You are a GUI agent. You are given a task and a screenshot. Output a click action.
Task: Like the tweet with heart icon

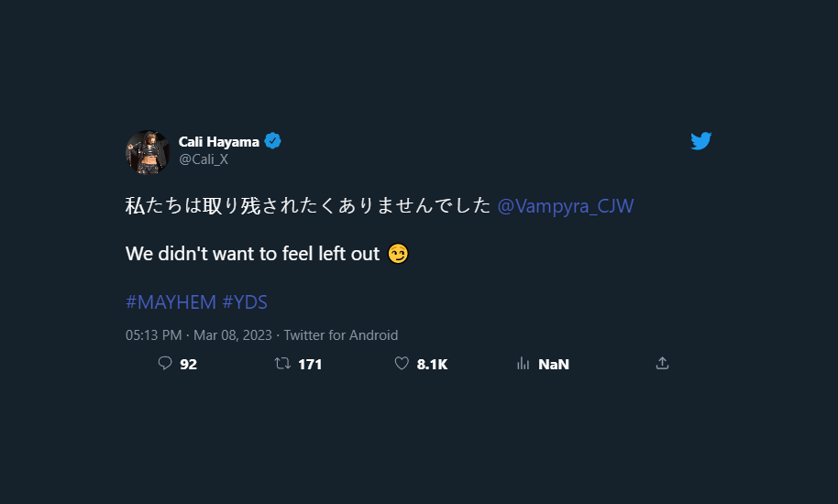point(401,364)
